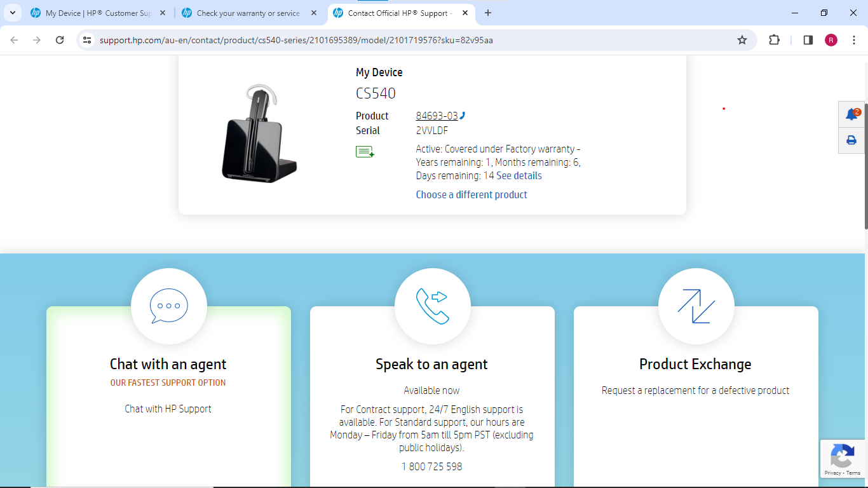The image size is (868, 488).
Task: Click the green warranty status icon
Action: point(365,152)
